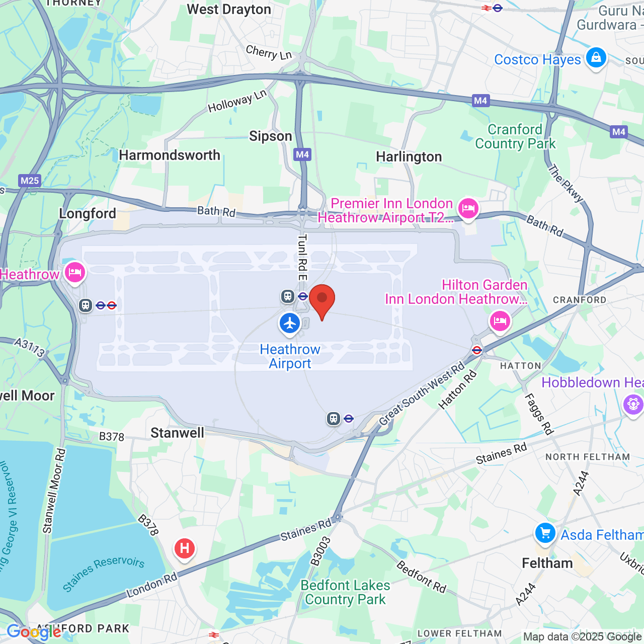The height and width of the screenshot is (644, 644).
Task: Open the pink hotel pin near Longford
Action: point(75,273)
